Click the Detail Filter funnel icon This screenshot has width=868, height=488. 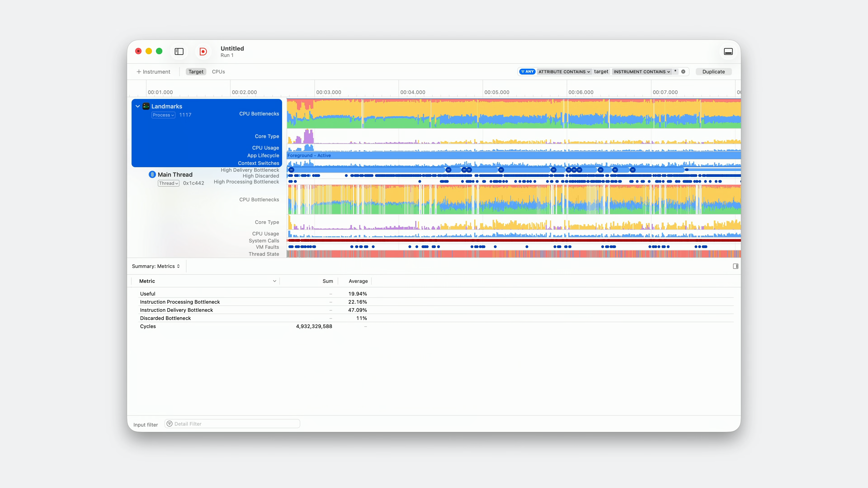coord(170,424)
